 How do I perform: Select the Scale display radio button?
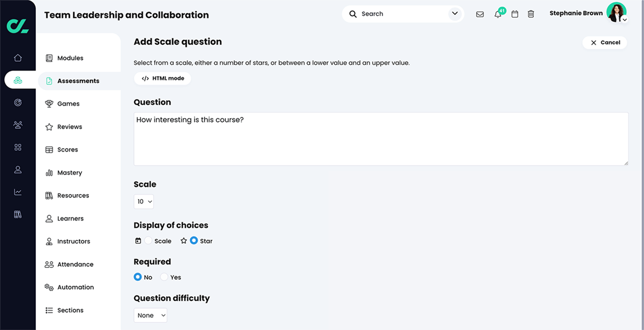coord(148,241)
